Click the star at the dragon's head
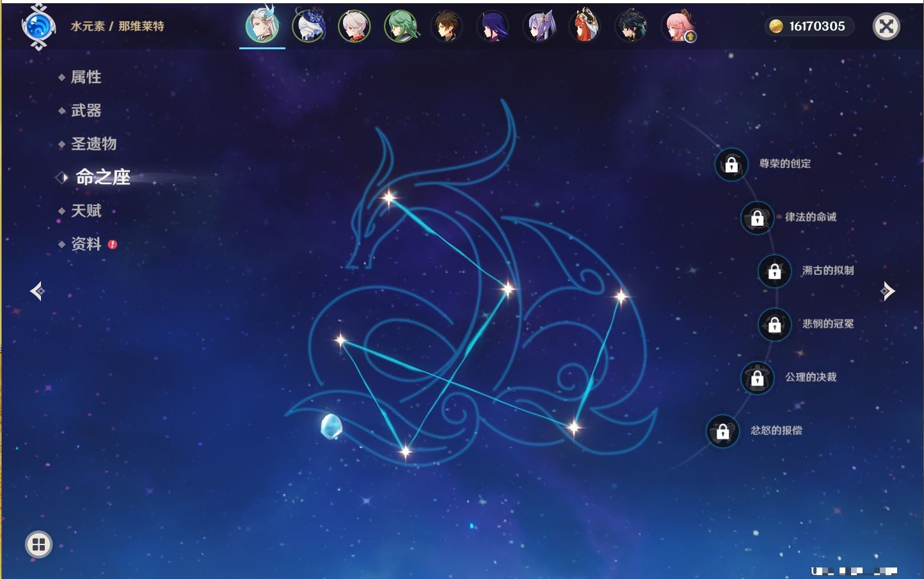Image resolution: width=924 pixels, height=579 pixels. click(x=388, y=198)
